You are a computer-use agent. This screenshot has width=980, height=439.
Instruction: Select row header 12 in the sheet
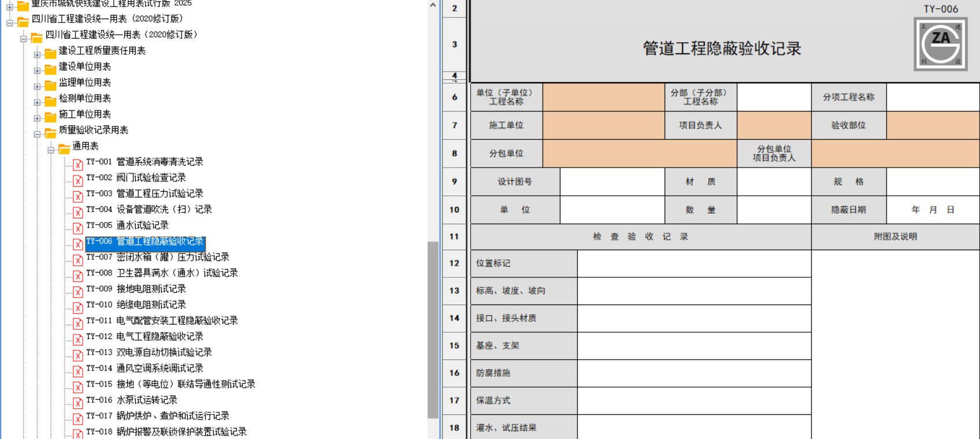[454, 263]
